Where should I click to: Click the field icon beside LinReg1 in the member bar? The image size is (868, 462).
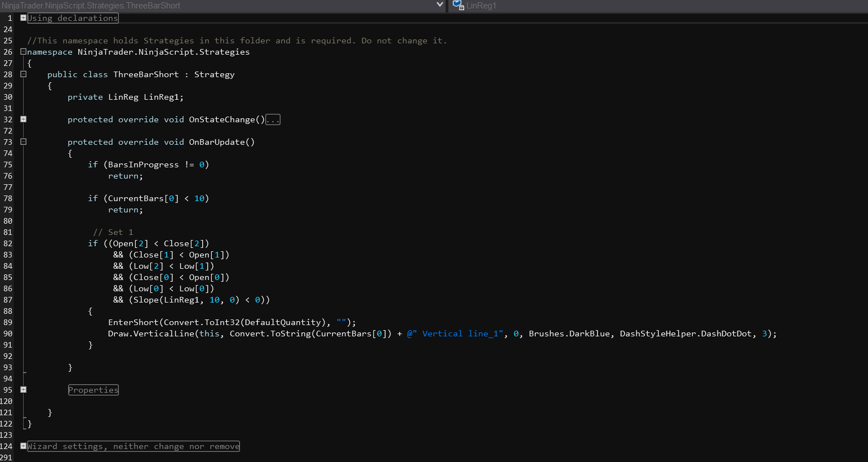pos(458,6)
